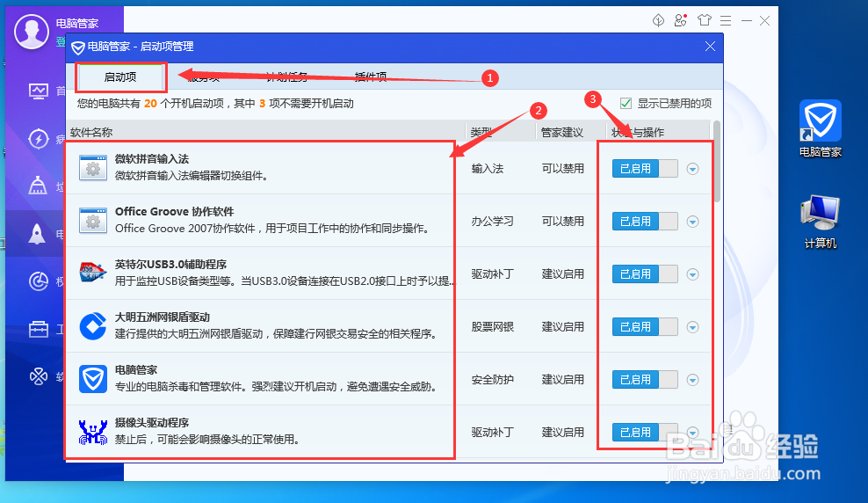868x503 pixels.
Task: Click 办公学习 type cell
Action: (x=492, y=221)
